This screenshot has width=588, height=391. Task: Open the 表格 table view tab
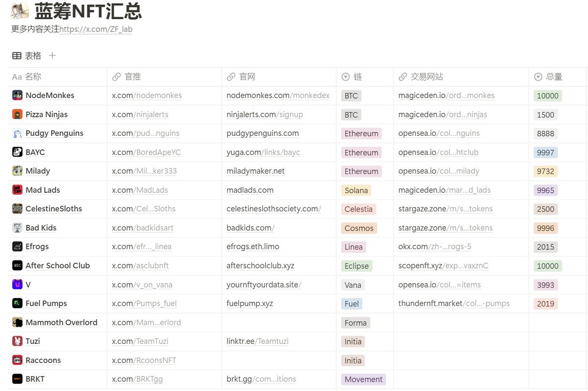[x=27, y=55]
